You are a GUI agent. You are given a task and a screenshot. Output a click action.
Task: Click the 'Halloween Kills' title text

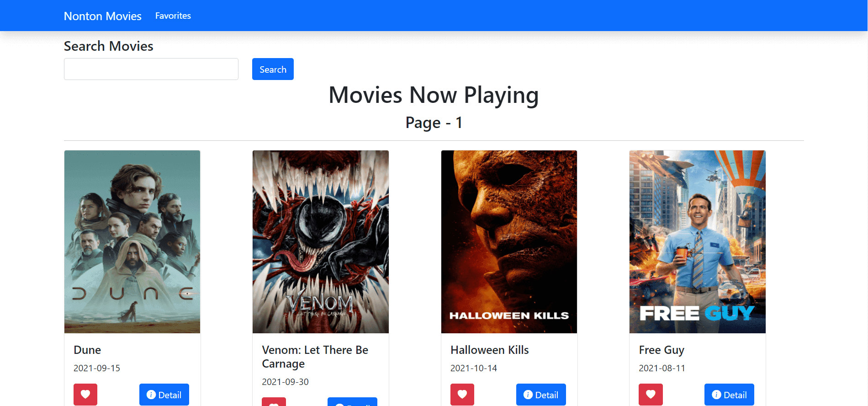(x=490, y=350)
